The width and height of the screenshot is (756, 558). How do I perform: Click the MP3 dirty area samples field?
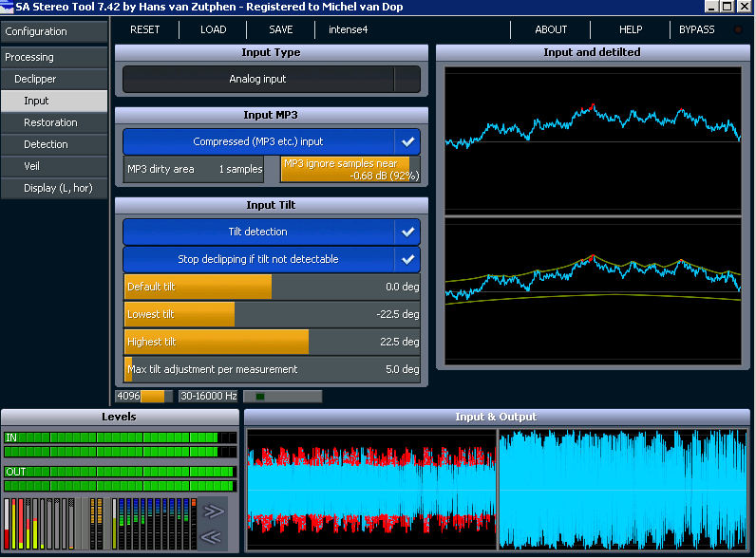click(194, 169)
